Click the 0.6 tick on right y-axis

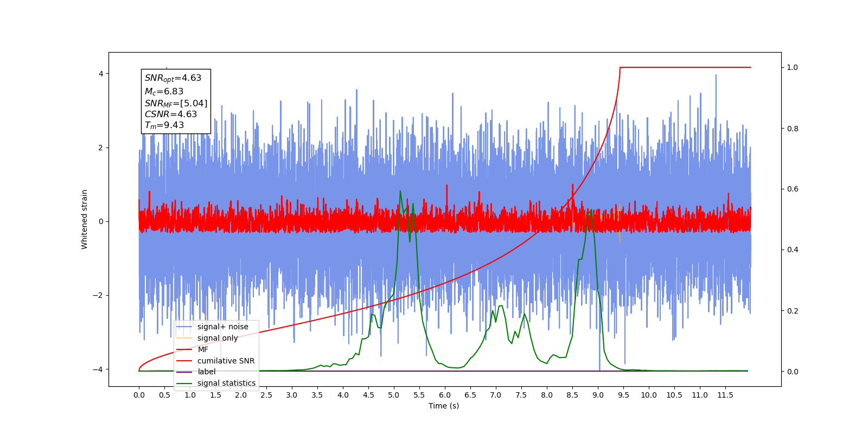click(793, 189)
